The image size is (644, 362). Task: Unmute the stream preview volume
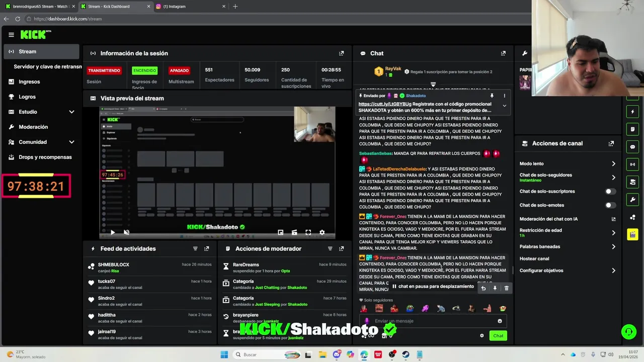click(x=126, y=232)
